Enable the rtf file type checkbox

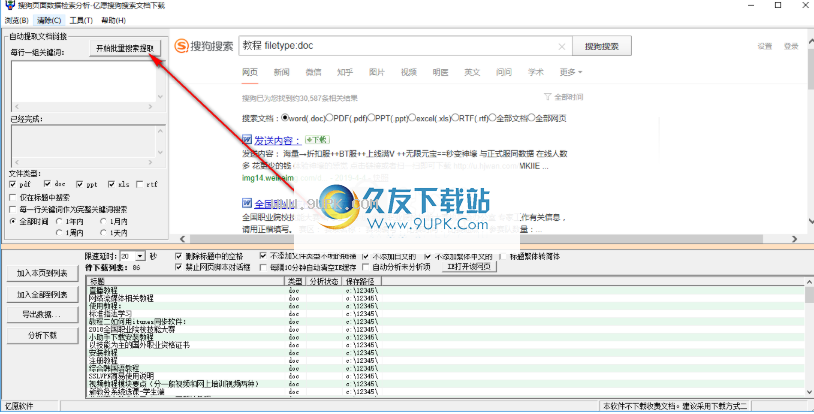point(140,184)
